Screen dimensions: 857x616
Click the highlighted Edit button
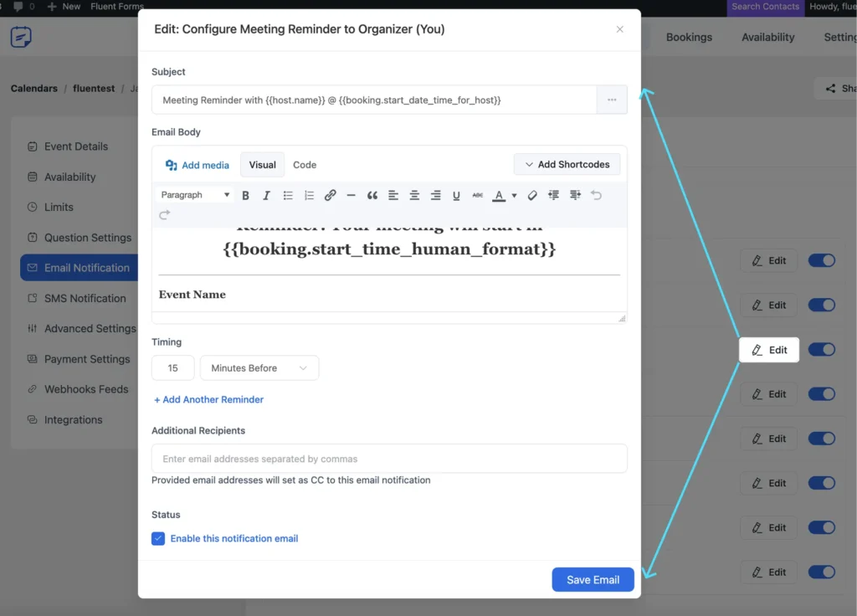click(769, 350)
